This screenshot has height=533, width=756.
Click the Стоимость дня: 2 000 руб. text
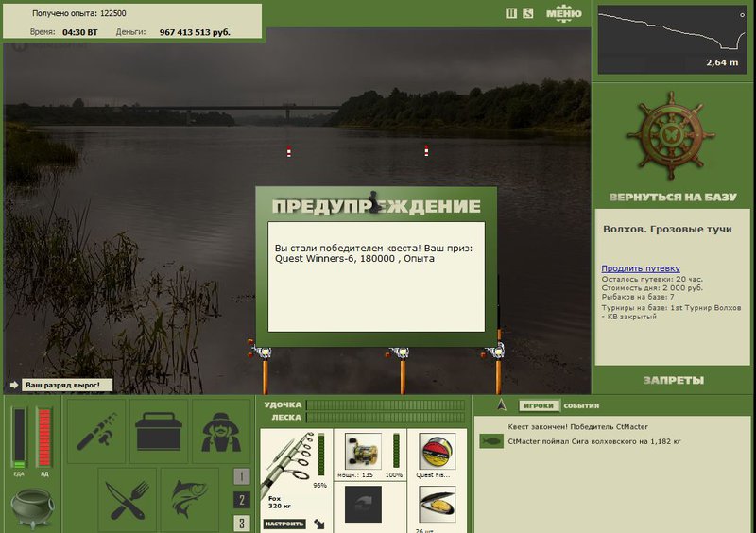coord(652,288)
